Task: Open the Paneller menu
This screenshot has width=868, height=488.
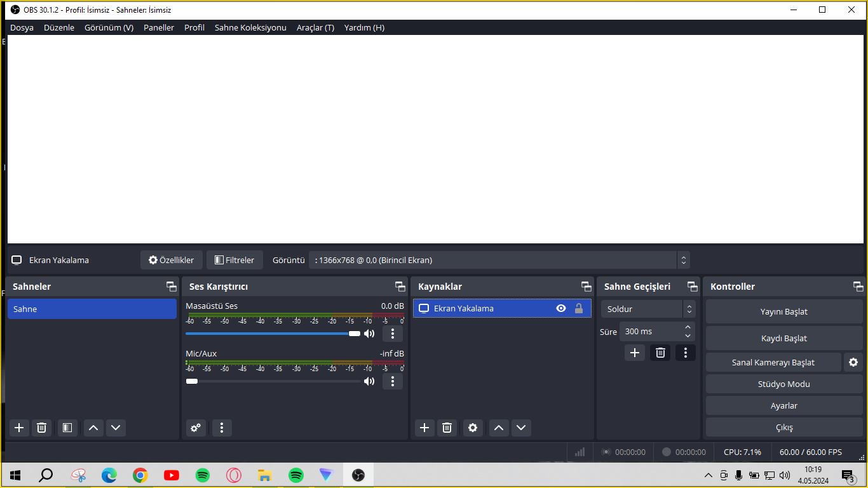Action: [x=159, y=27]
